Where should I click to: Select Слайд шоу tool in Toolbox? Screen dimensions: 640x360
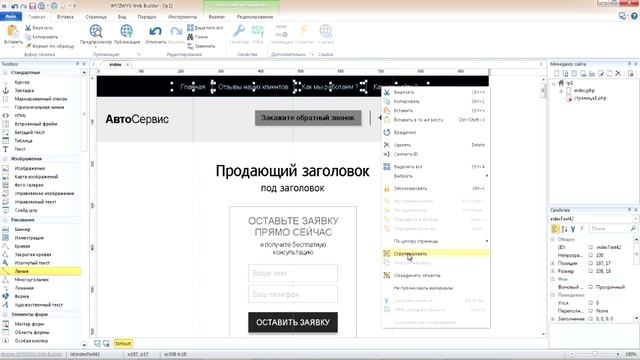[26, 210]
